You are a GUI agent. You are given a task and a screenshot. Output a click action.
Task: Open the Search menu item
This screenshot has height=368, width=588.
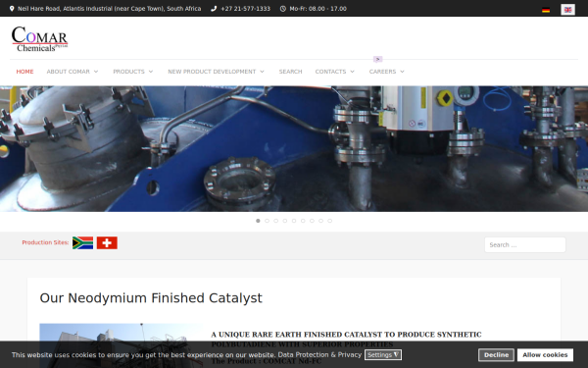[x=290, y=72]
